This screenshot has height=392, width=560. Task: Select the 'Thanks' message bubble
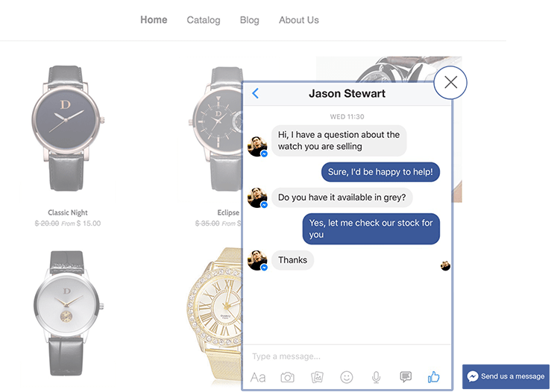293,260
